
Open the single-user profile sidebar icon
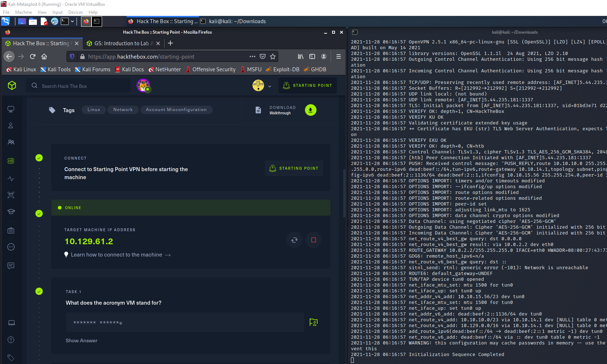[x=11, y=126]
